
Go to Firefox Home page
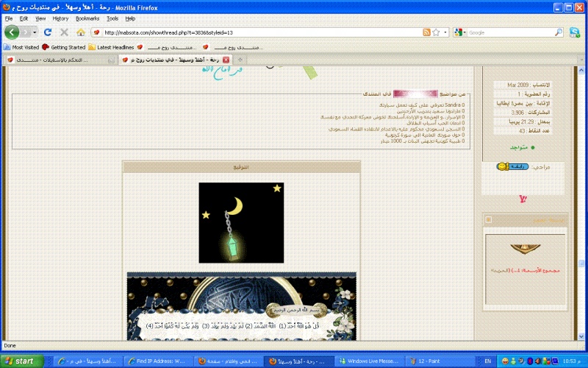pyautogui.click(x=81, y=32)
